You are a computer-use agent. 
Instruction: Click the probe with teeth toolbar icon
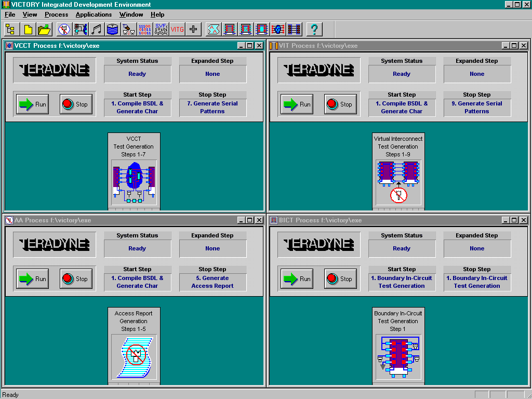(129, 29)
